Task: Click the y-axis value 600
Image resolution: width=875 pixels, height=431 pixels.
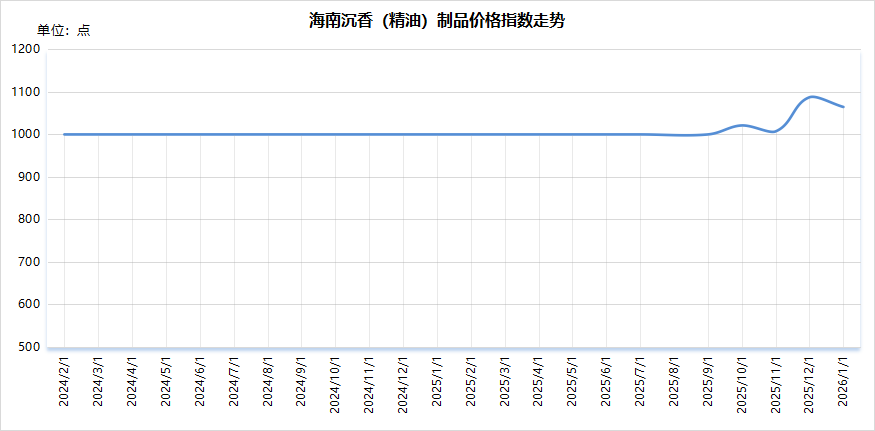Action: coord(29,305)
